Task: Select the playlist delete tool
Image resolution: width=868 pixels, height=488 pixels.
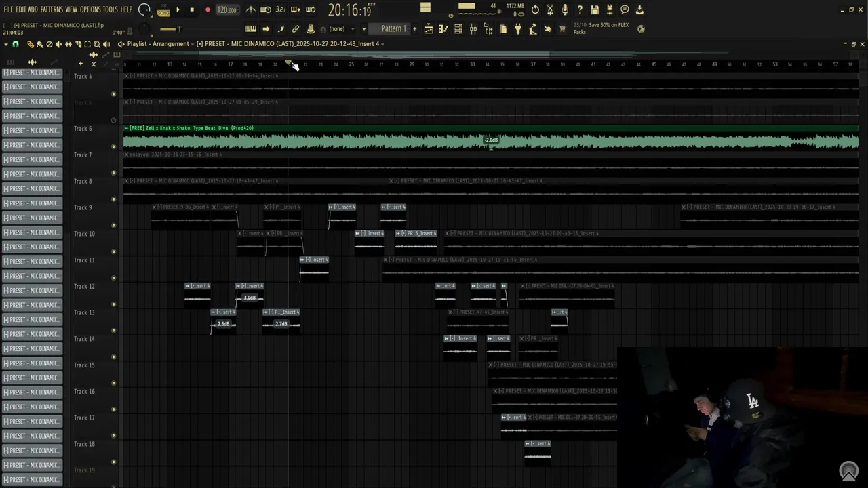Action: pos(50,44)
